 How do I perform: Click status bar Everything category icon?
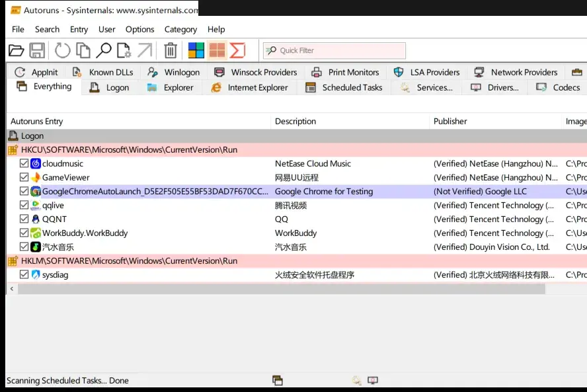coord(278,380)
